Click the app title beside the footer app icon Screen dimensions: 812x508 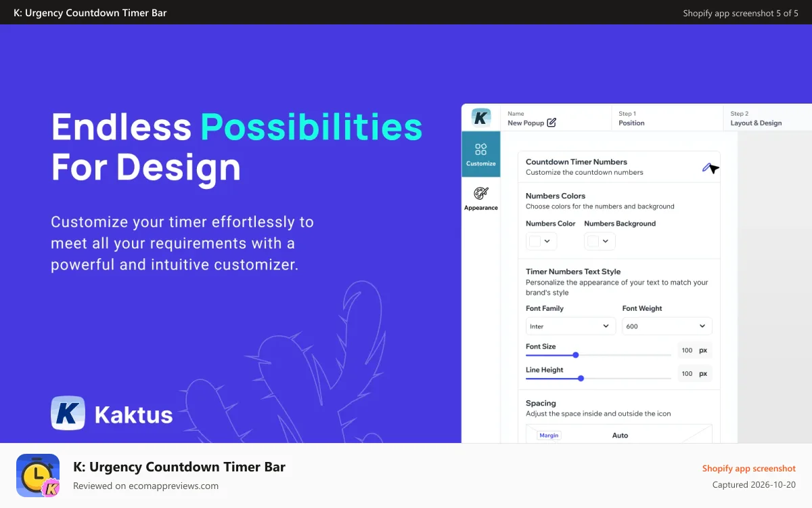(179, 467)
